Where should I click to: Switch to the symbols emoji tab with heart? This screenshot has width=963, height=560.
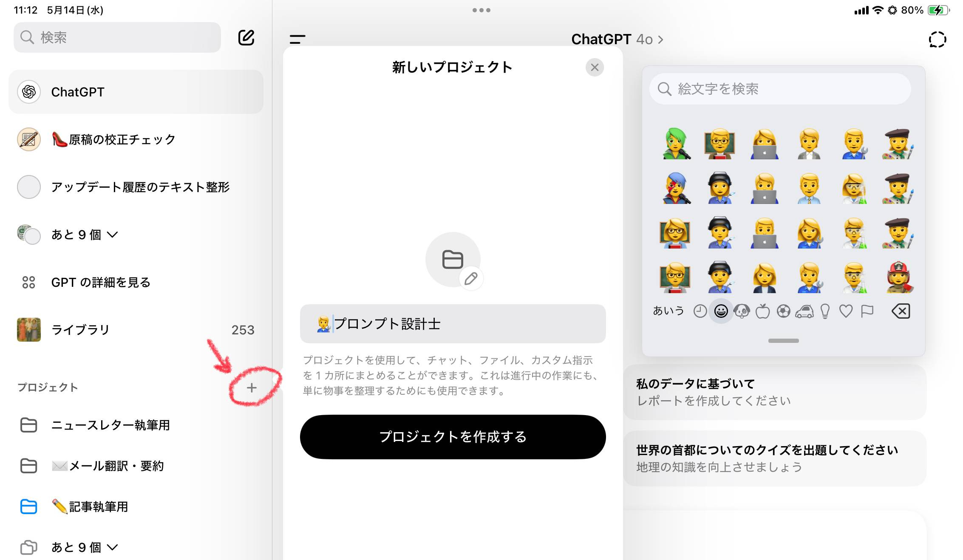click(846, 311)
